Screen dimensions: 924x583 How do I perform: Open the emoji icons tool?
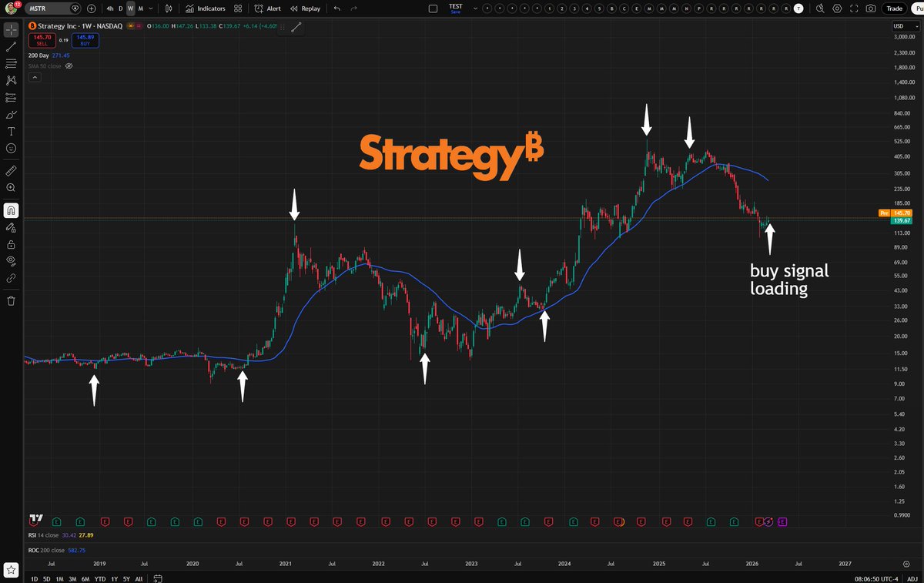point(12,148)
